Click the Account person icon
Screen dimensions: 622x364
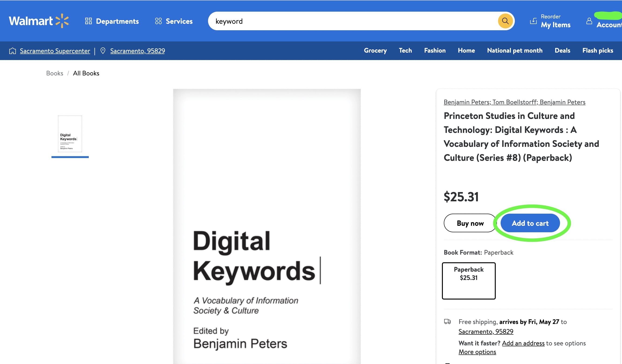point(589,21)
